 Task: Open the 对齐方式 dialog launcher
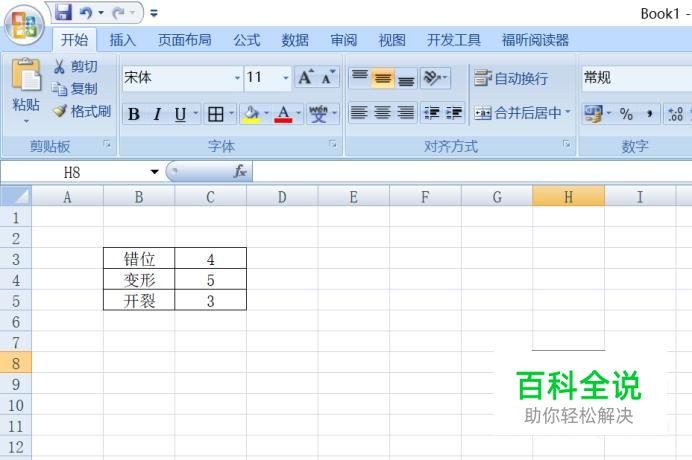(x=566, y=144)
